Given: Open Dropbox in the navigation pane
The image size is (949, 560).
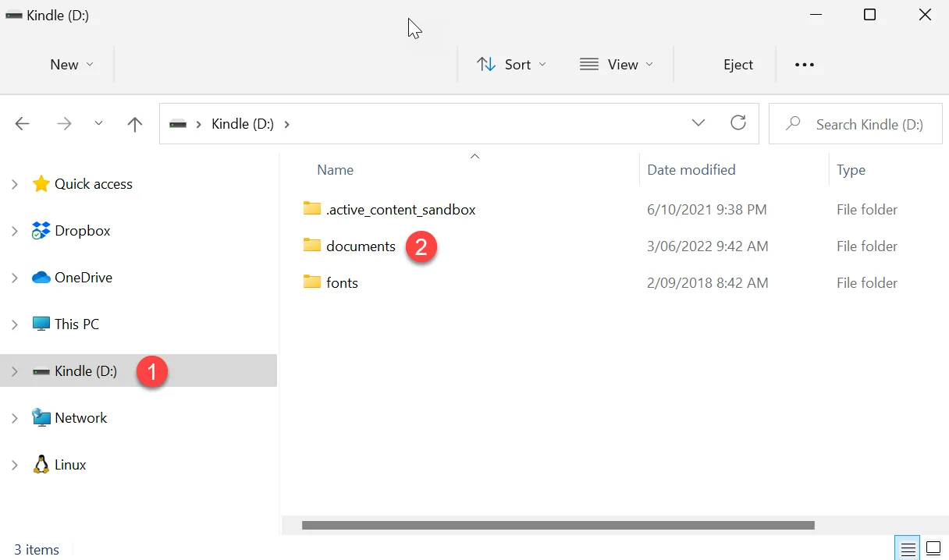Looking at the screenshot, I should [83, 231].
